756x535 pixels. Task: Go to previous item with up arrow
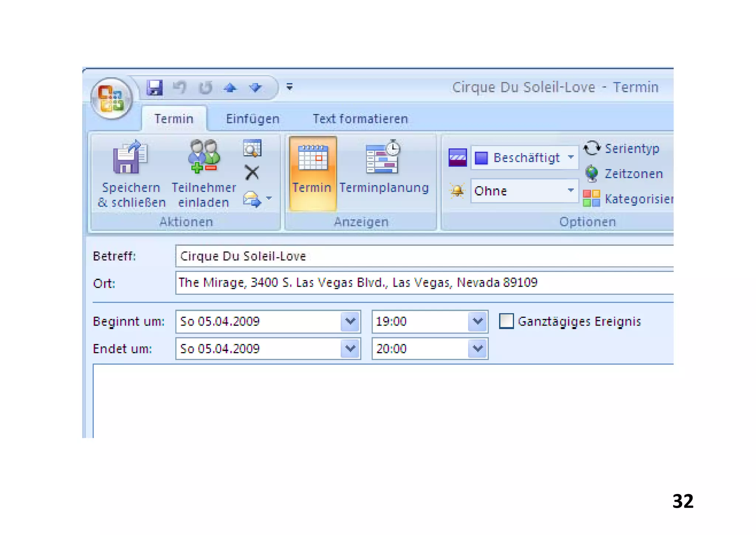[x=230, y=88]
